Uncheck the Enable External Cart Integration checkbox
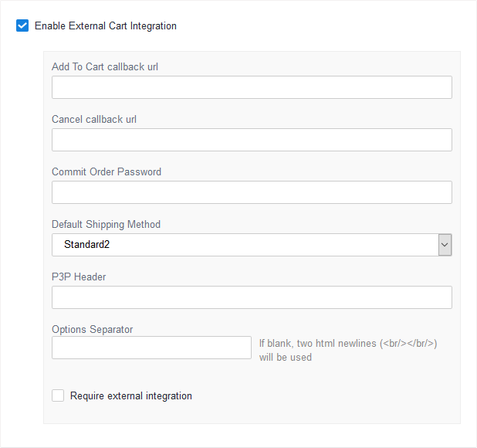The width and height of the screenshot is (477, 448). click(x=22, y=26)
